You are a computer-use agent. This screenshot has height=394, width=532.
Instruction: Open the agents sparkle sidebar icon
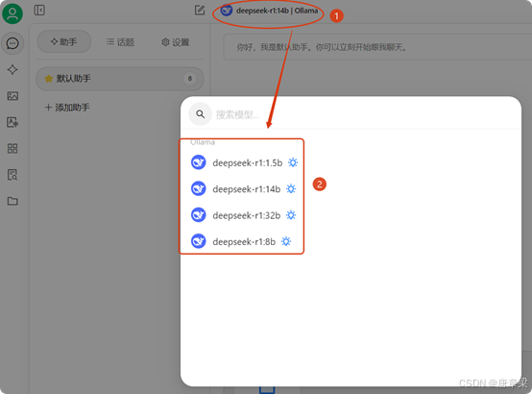click(x=12, y=69)
